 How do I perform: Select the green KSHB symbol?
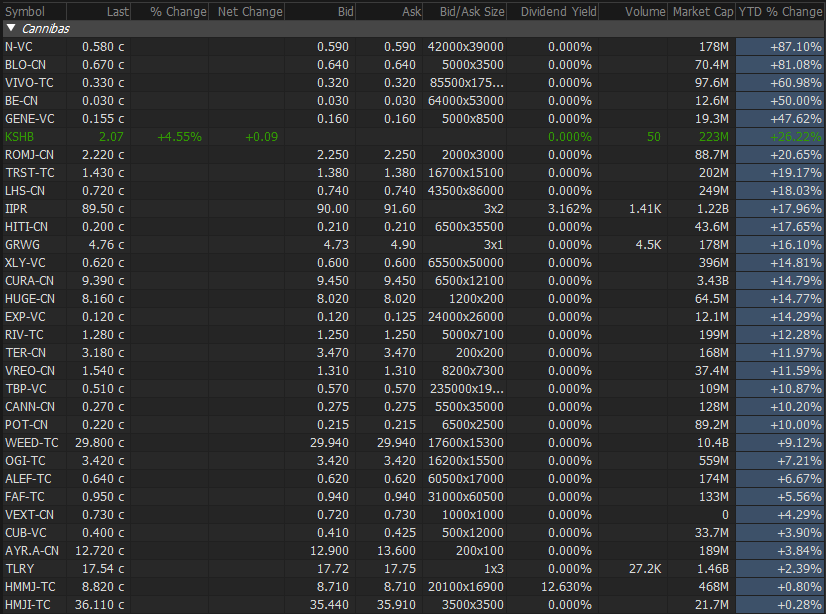pyautogui.click(x=19, y=137)
